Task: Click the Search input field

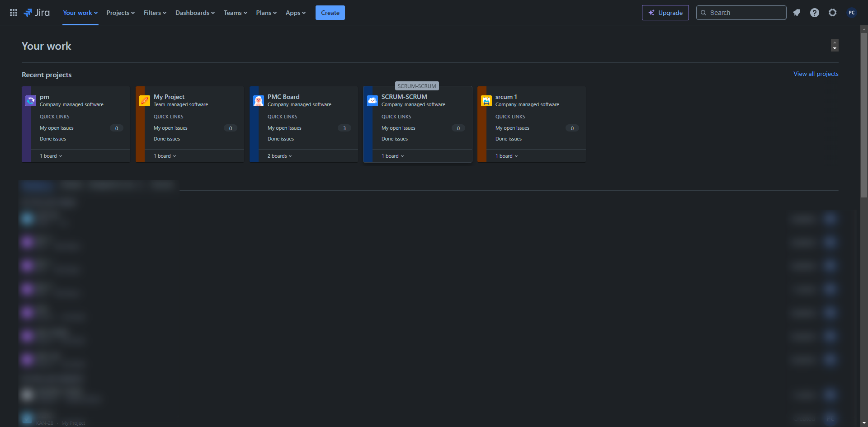Action: click(x=741, y=13)
